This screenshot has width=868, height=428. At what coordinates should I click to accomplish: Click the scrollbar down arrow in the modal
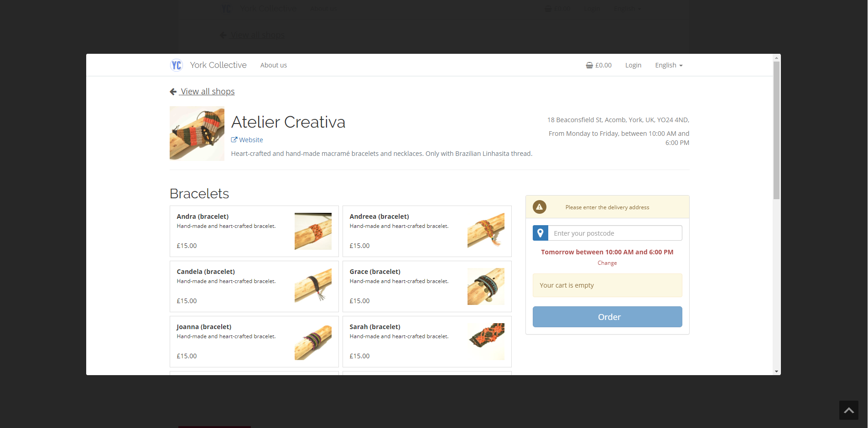(777, 371)
